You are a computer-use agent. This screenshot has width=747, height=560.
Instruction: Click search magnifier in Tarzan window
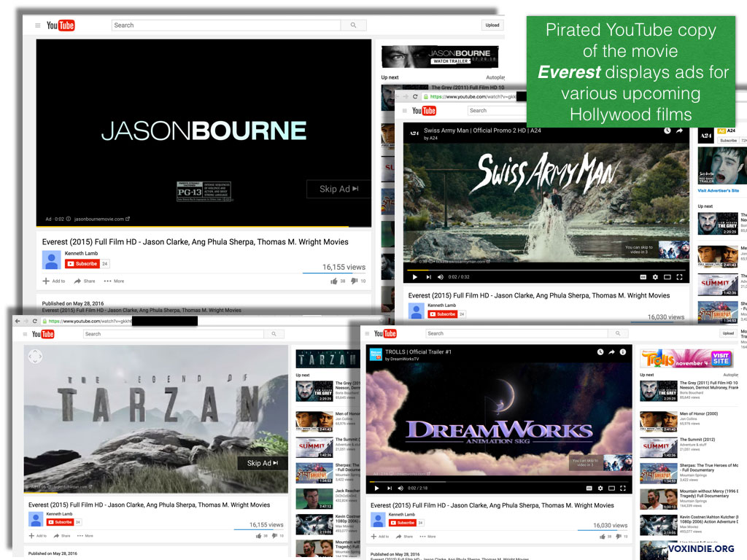pyautogui.click(x=274, y=334)
